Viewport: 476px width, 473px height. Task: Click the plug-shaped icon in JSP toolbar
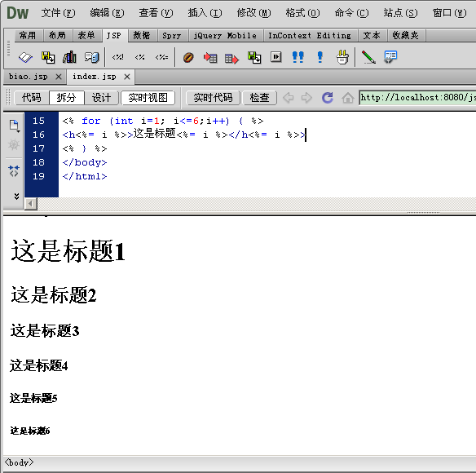(342, 57)
